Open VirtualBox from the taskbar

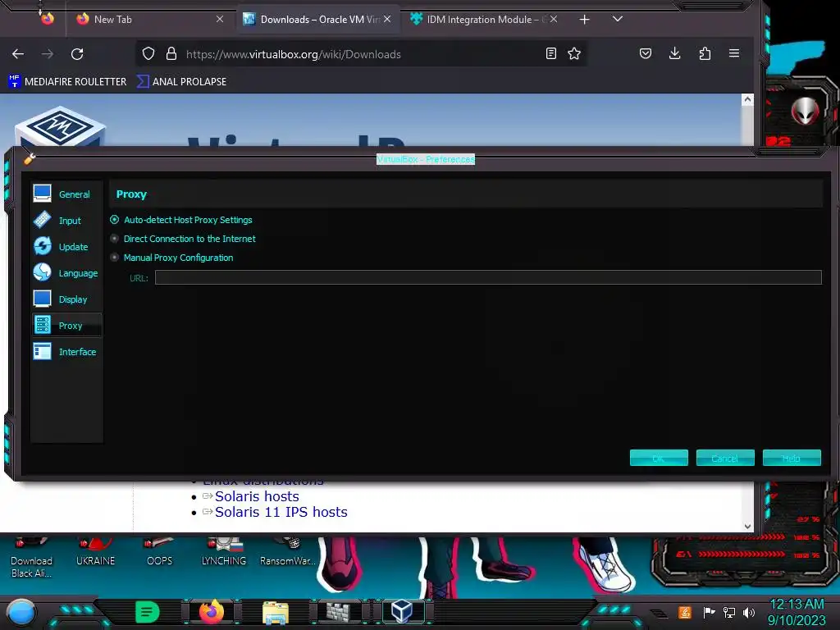pos(402,611)
